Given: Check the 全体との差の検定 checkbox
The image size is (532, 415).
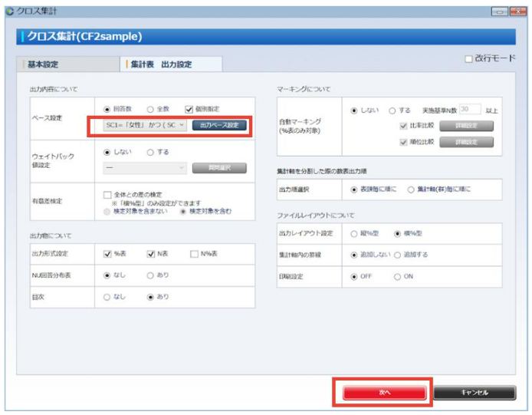Looking at the screenshot, I should pyautogui.click(x=108, y=195).
